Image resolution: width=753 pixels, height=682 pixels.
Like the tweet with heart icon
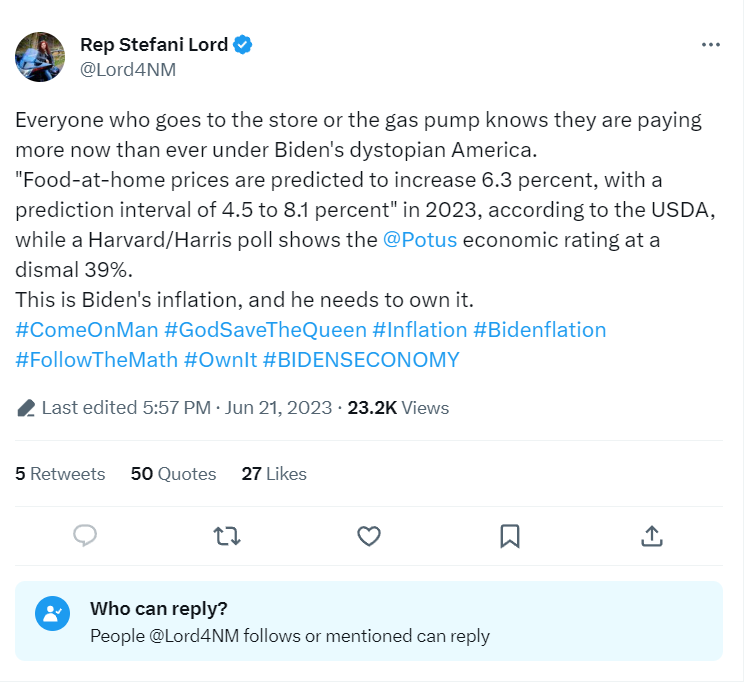(x=369, y=536)
